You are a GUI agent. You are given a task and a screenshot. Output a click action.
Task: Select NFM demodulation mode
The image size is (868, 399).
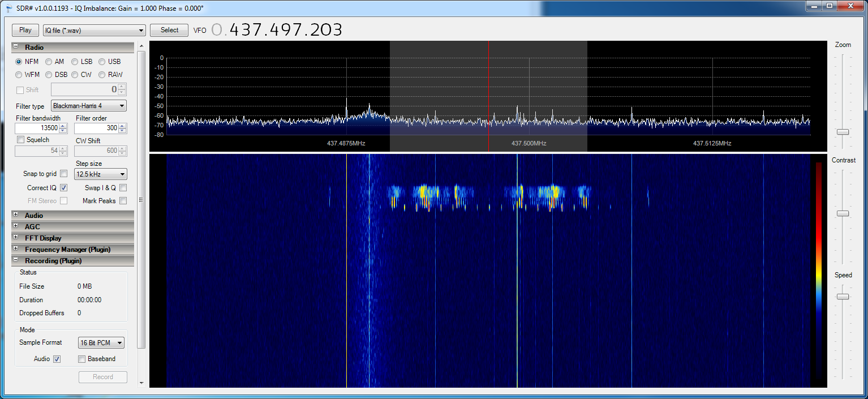[x=19, y=62]
